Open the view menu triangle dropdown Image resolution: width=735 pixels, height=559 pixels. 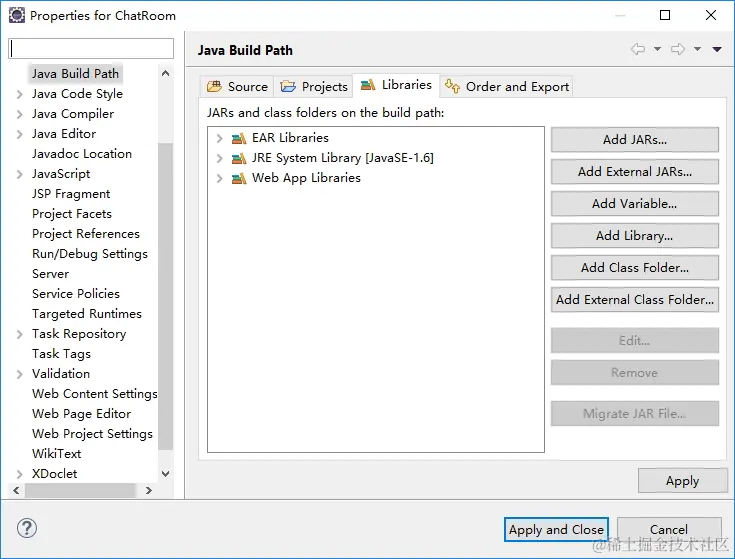[717, 49]
